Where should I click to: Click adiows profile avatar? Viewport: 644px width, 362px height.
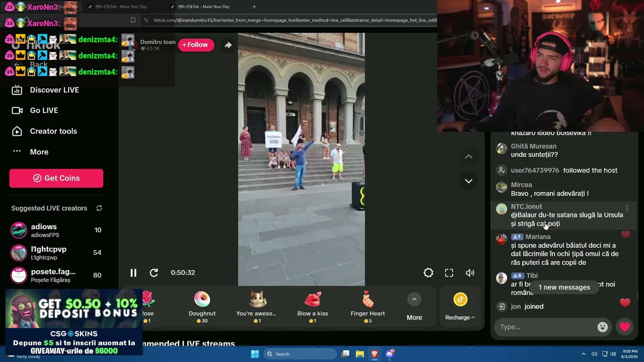(x=19, y=230)
